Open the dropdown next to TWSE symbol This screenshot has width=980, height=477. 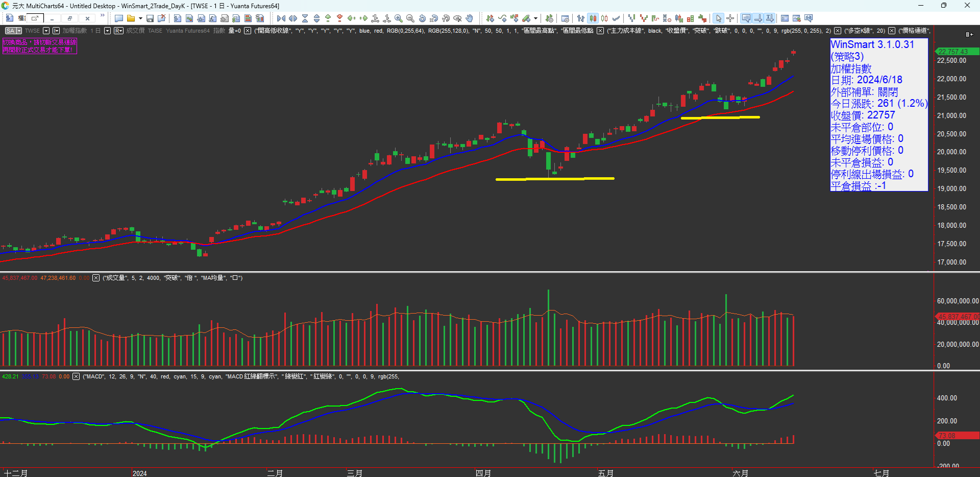pyautogui.click(x=46, y=31)
